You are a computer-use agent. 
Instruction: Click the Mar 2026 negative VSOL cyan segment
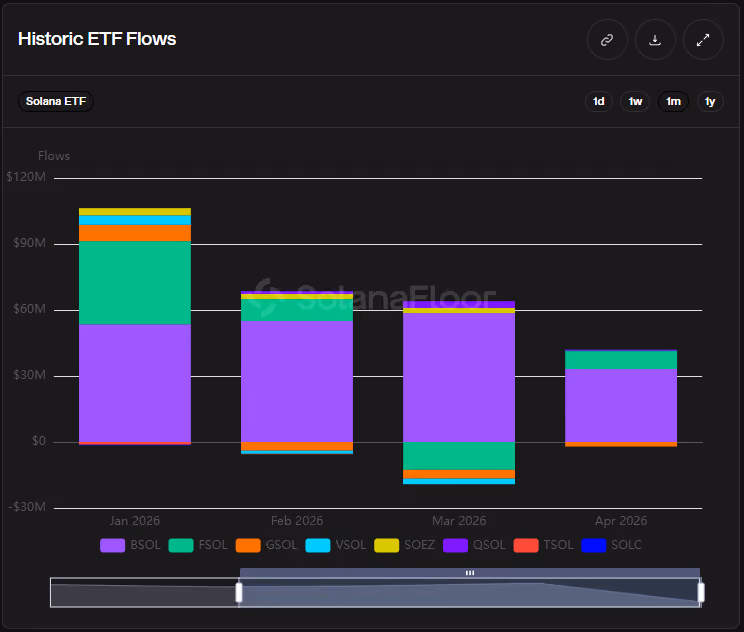point(459,482)
